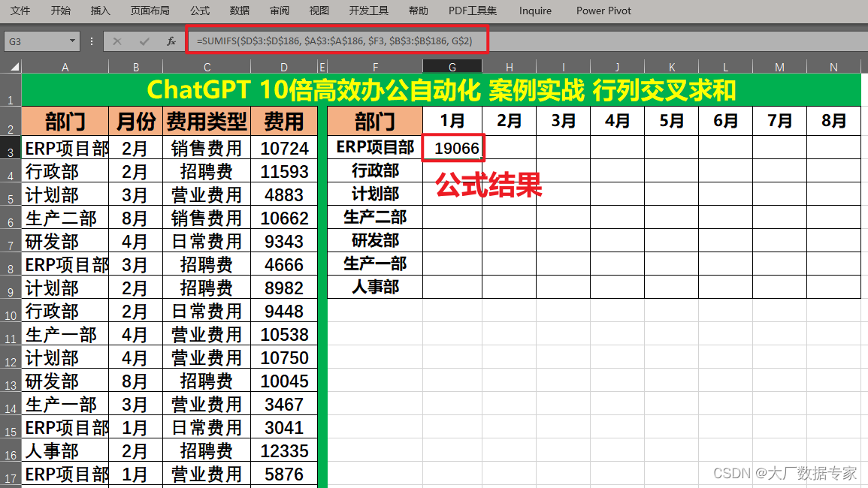Click cell G3 containing 19066
This screenshot has height=488, width=868.
[x=452, y=147]
